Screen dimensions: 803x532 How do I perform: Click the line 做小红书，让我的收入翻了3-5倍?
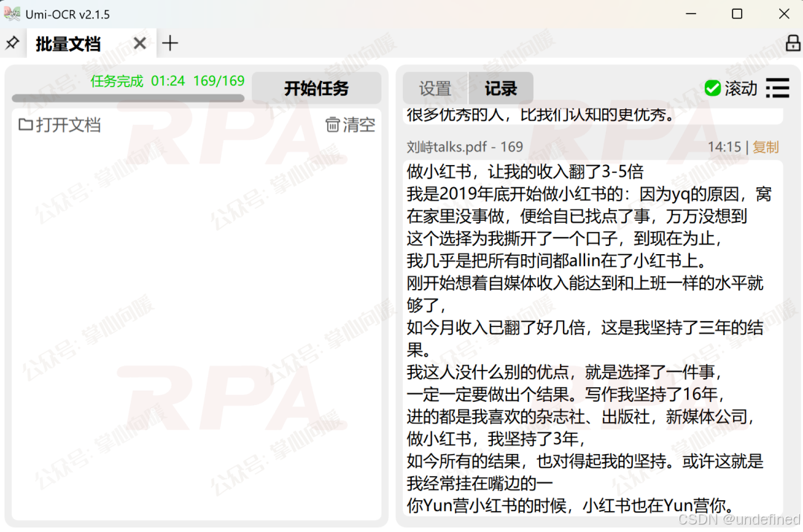click(x=525, y=172)
